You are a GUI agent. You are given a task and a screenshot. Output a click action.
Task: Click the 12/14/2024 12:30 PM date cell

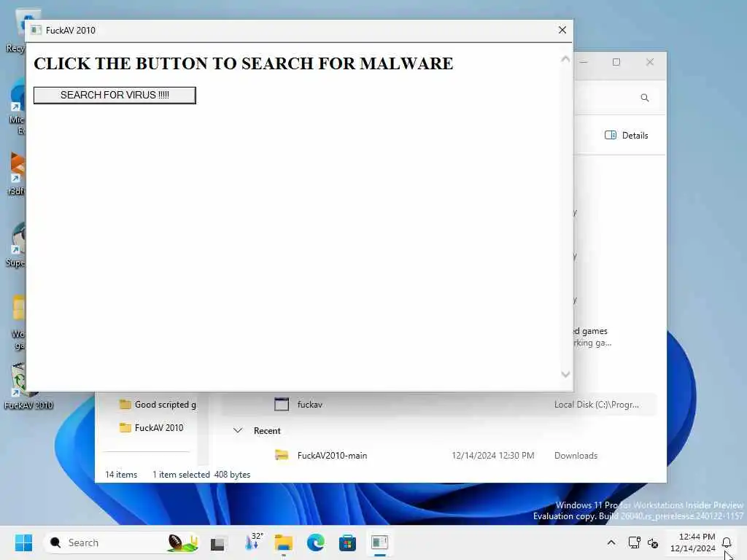(x=492, y=455)
